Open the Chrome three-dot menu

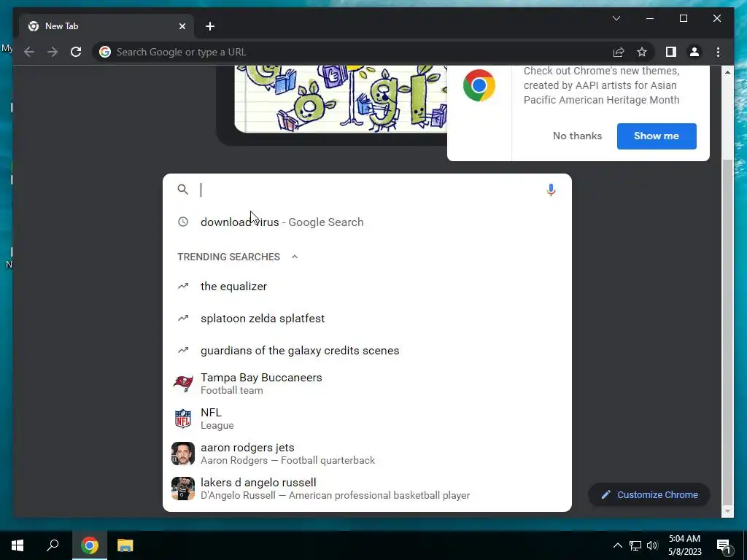pos(718,52)
